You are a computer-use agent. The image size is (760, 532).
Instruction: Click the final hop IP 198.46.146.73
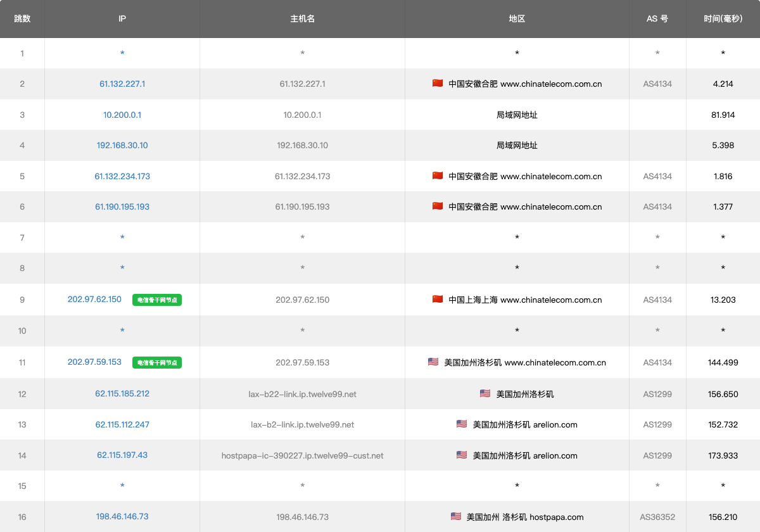[122, 516]
